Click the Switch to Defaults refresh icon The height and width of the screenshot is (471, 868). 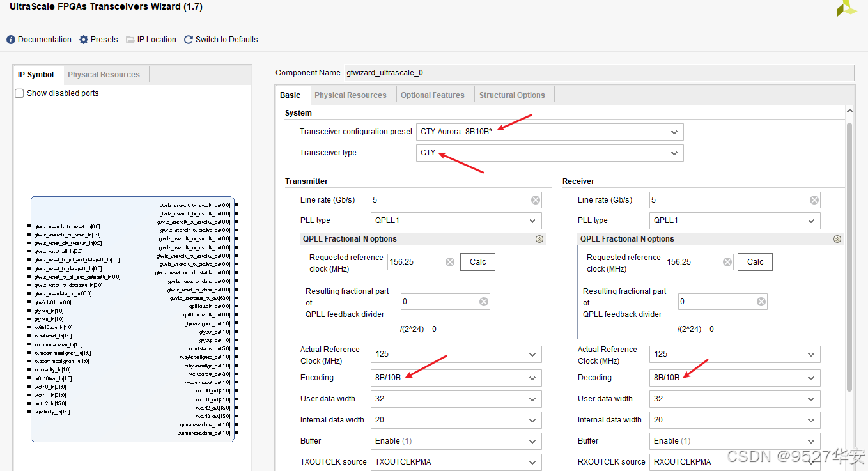189,40
